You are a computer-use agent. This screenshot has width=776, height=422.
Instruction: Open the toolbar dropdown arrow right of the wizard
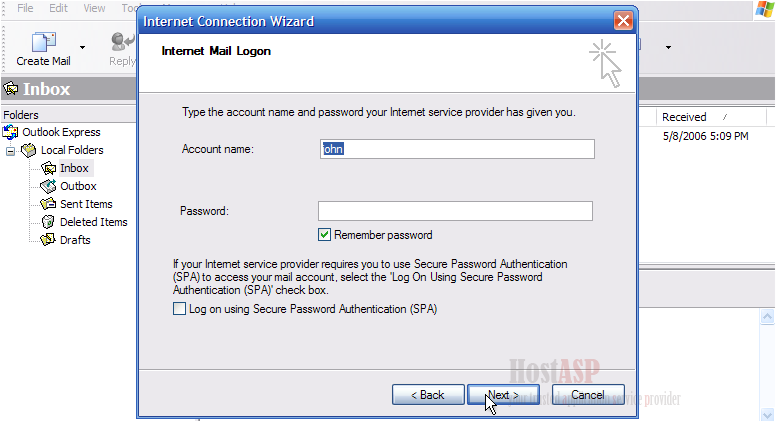pyautogui.click(x=668, y=47)
